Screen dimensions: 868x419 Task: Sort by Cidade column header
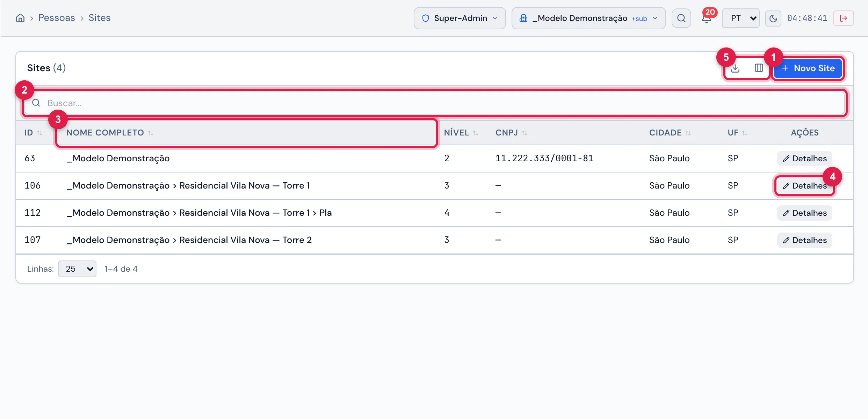pyautogui.click(x=670, y=133)
